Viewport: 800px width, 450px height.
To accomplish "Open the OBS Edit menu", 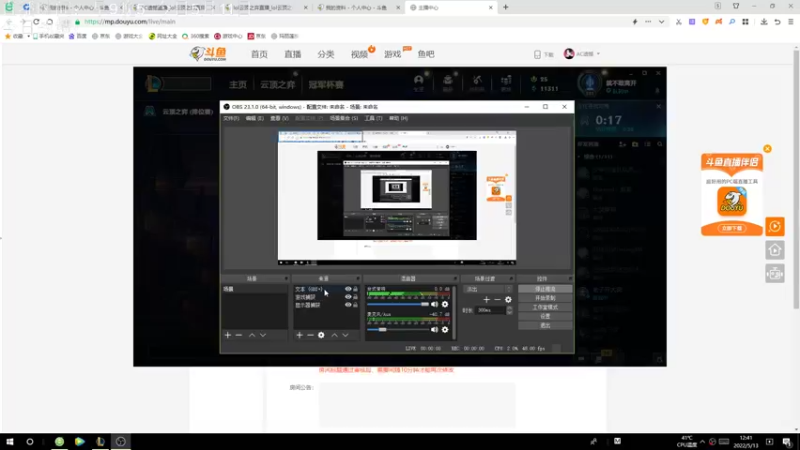I will [255, 118].
